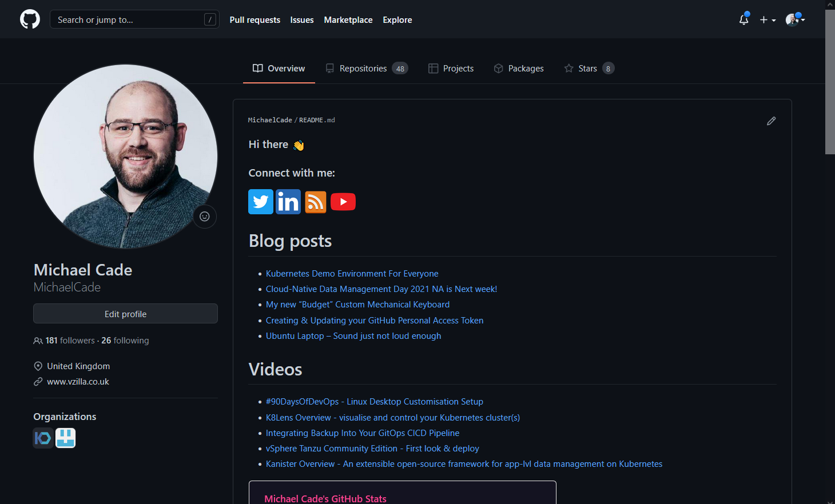Expand the create new '+' dropdown
The image size is (835, 504).
click(767, 19)
